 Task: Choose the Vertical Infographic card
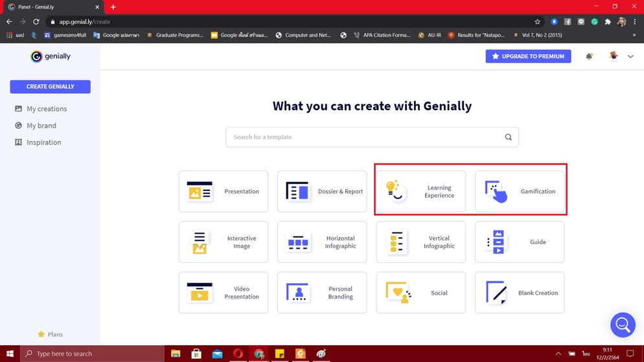point(421,242)
